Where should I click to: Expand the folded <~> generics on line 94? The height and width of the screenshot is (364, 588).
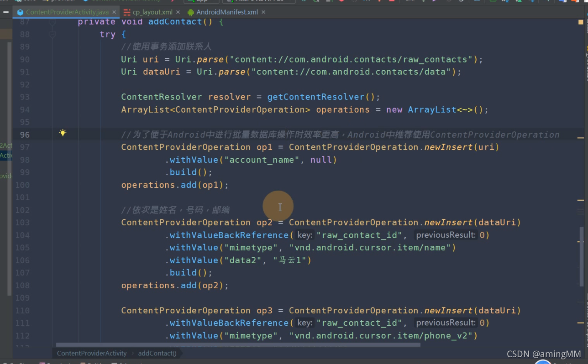465,109
